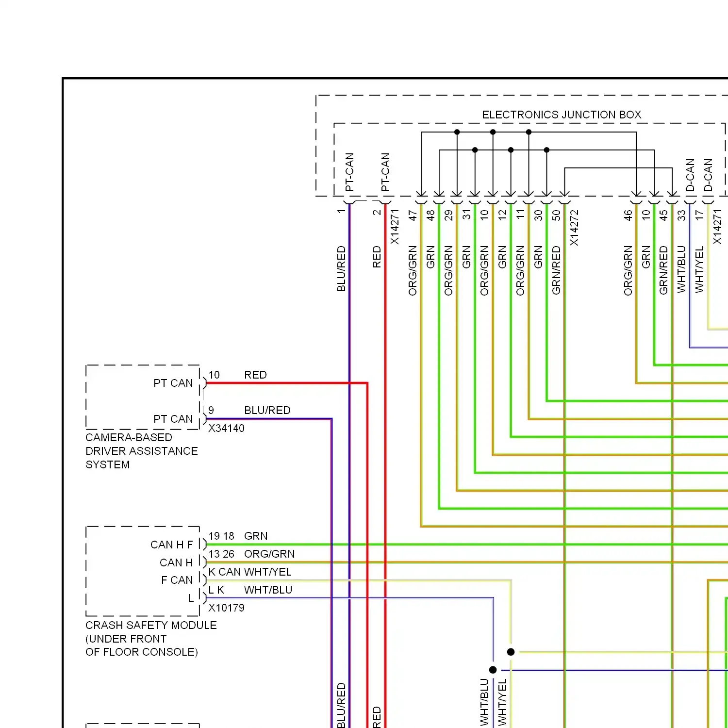Select PT-CAN label above pin 2
The width and height of the screenshot is (728, 728).
[385, 172]
